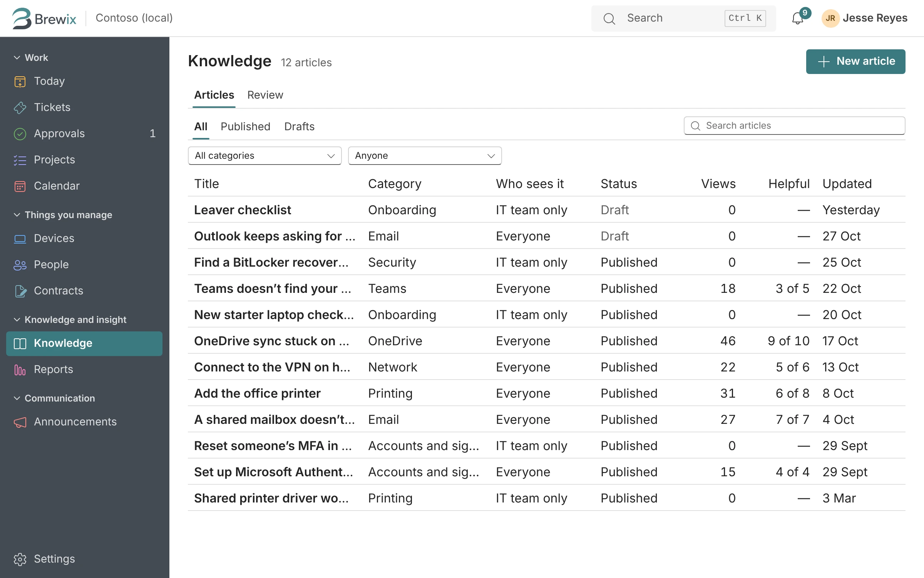Click the Approvals checkmark icon
The image size is (924, 578).
20,134
